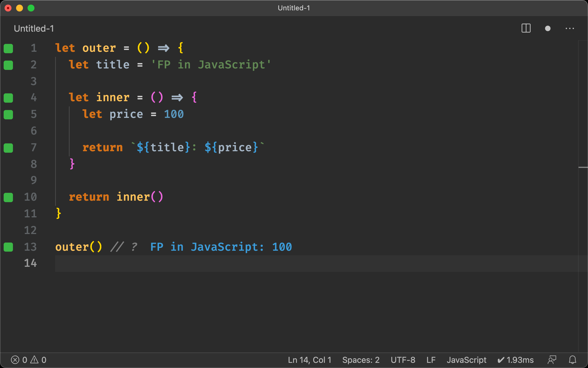The height and width of the screenshot is (368, 588).
Task: Select the Untitled-1 editor tab
Action: pos(34,28)
